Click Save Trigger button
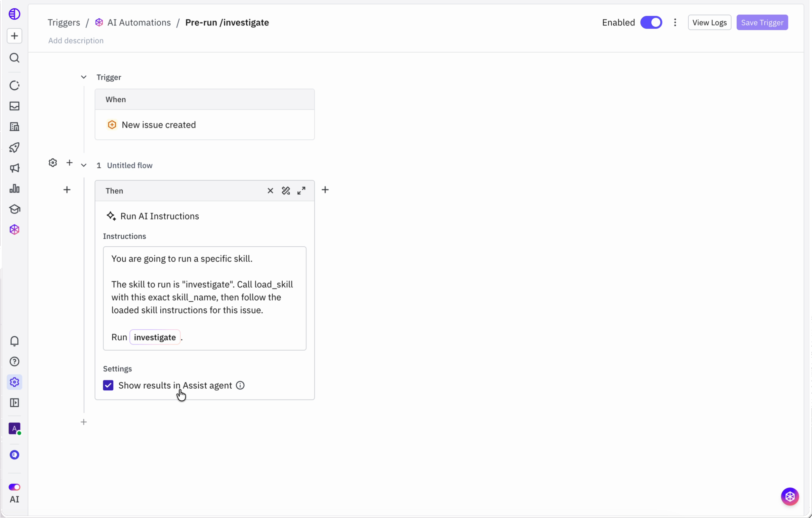This screenshot has height=518, width=812. (x=762, y=23)
